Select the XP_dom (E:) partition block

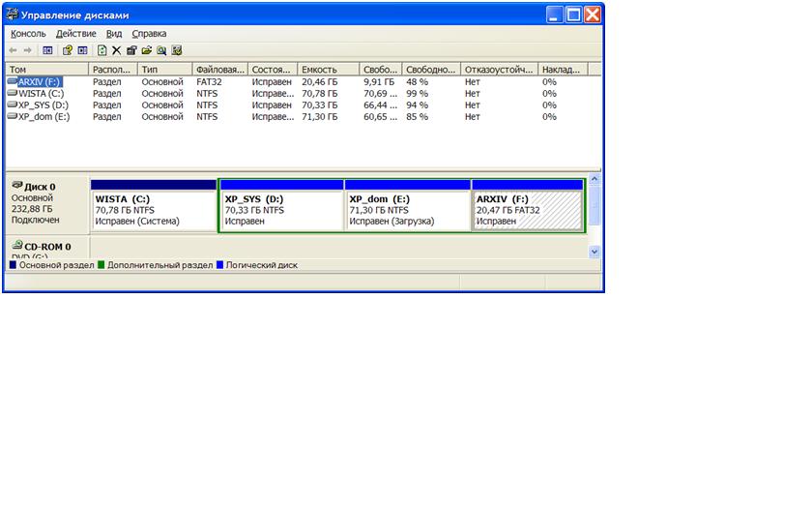point(408,205)
